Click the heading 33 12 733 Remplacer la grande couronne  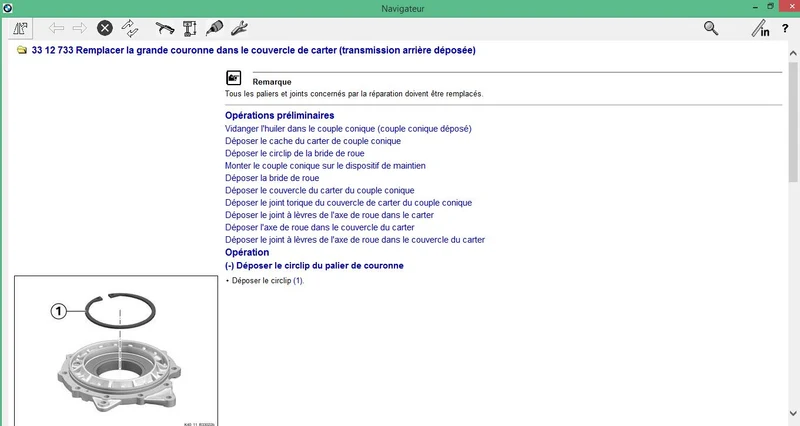254,50
